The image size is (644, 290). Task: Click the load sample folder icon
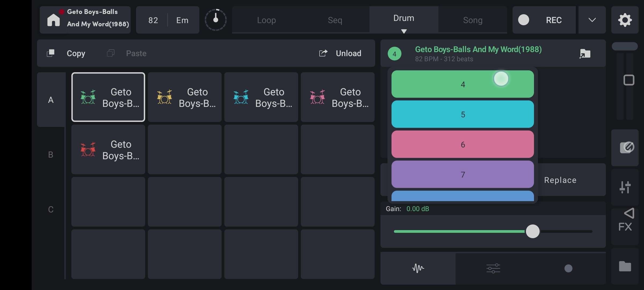coord(585,53)
